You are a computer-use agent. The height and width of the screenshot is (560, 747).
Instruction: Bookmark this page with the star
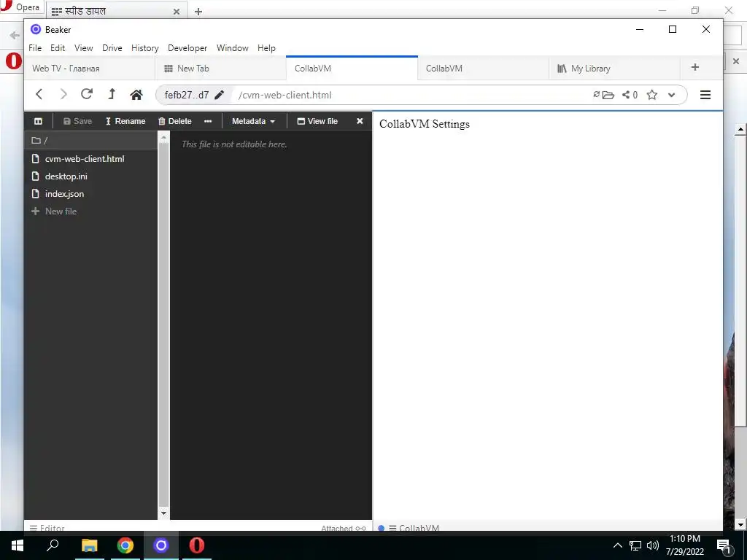pyautogui.click(x=652, y=95)
